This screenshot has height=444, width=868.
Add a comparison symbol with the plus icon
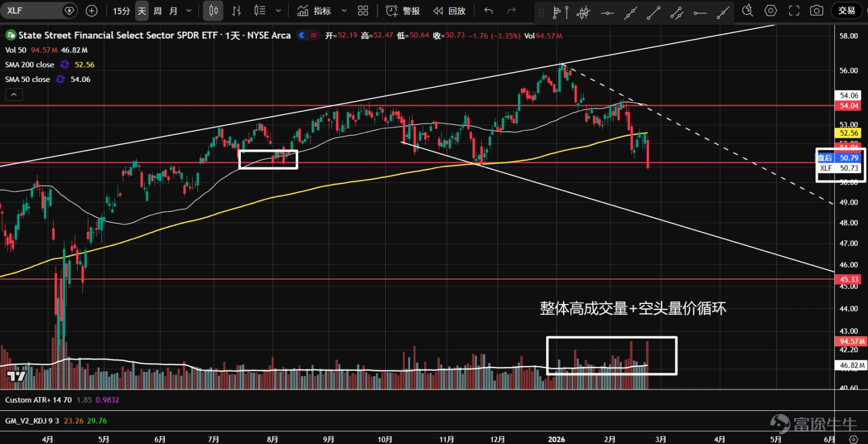click(x=92, y=10)
